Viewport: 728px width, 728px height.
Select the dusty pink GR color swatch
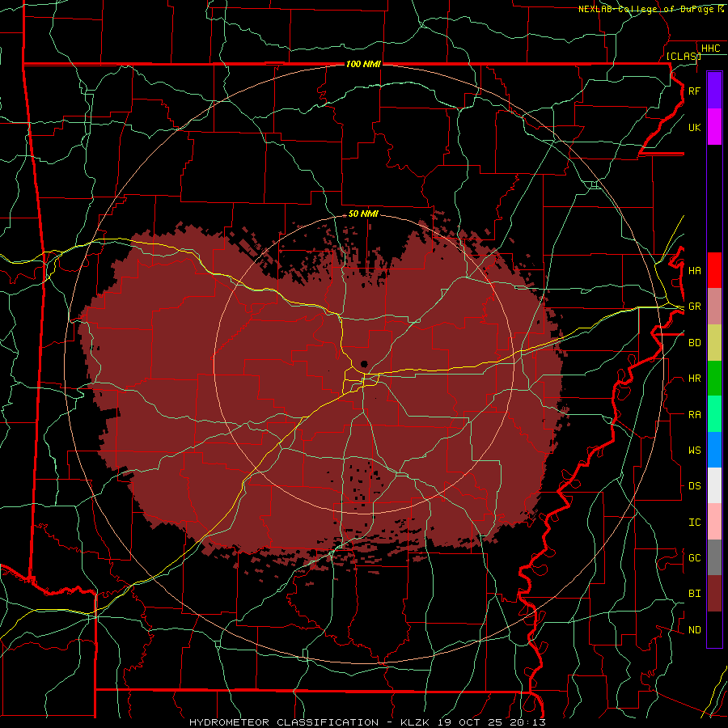click(x=714, y=307)
